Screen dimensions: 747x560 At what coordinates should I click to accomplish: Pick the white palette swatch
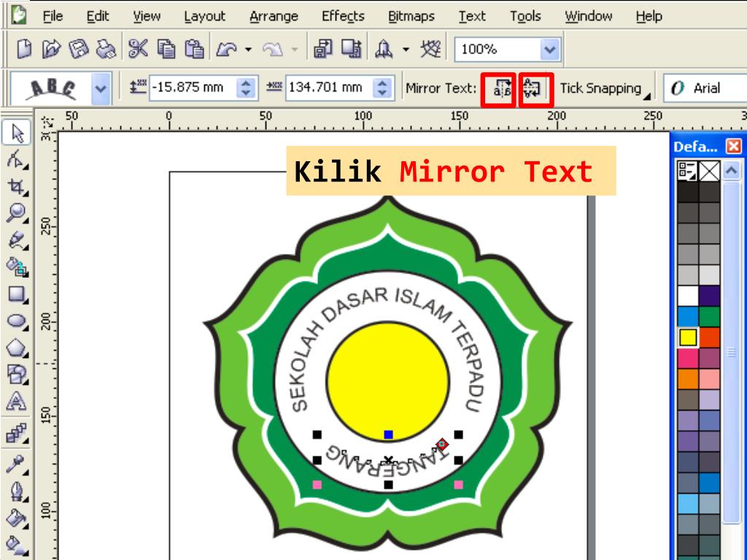coord(687,295)
